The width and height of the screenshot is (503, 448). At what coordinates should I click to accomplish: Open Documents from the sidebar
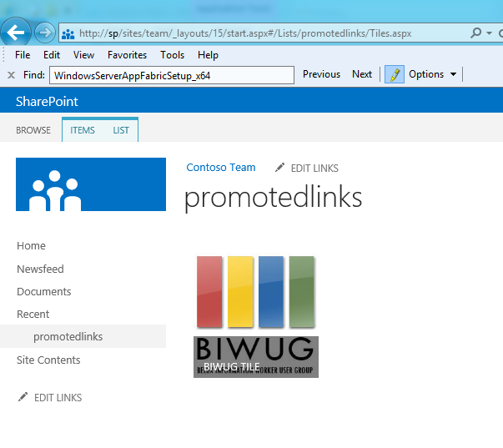tap(44, 291)
